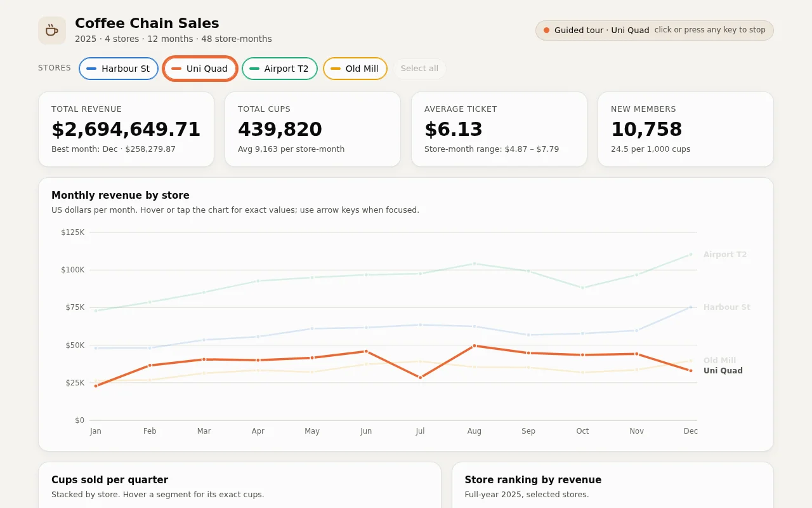The image size is (812, 508).
Task: Click the Mar x-axis month label
Action: 204,431
